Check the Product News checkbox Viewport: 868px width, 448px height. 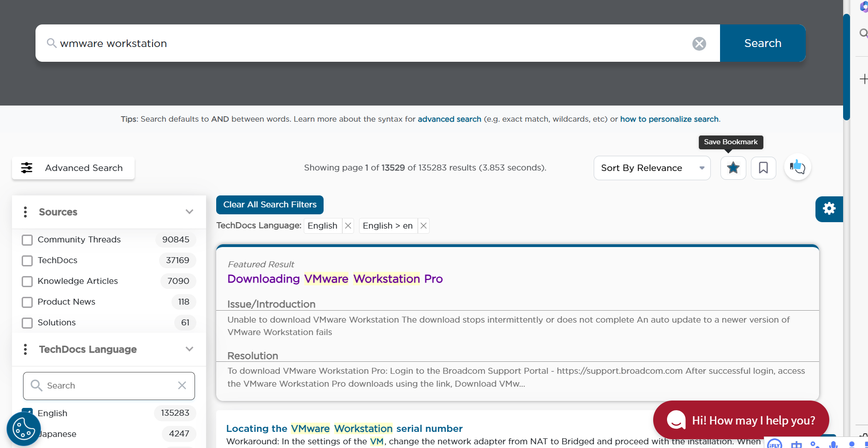[27, 302]
